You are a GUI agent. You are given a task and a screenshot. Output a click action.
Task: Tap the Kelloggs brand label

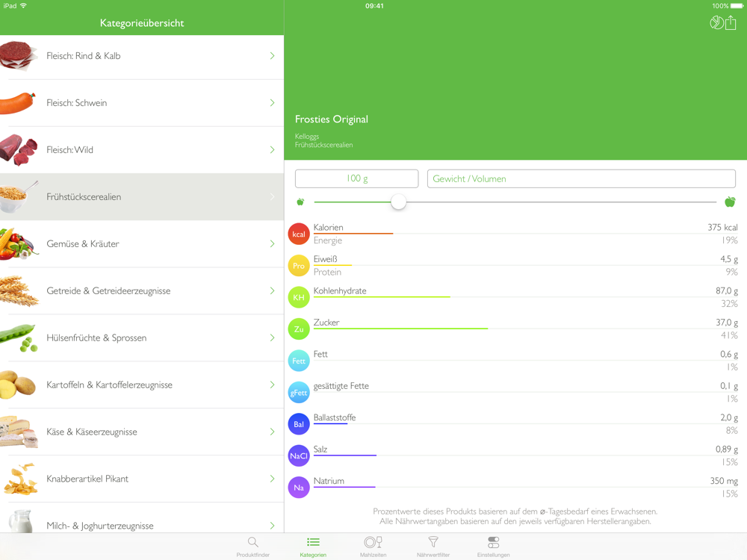[x=307, y=136]
